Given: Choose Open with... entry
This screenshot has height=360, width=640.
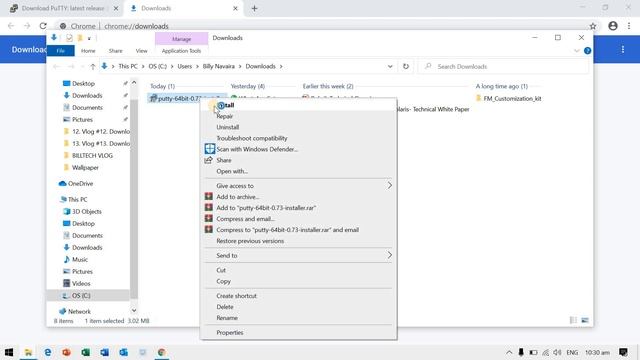Looking at the screenshot, I should click(232, 171).
